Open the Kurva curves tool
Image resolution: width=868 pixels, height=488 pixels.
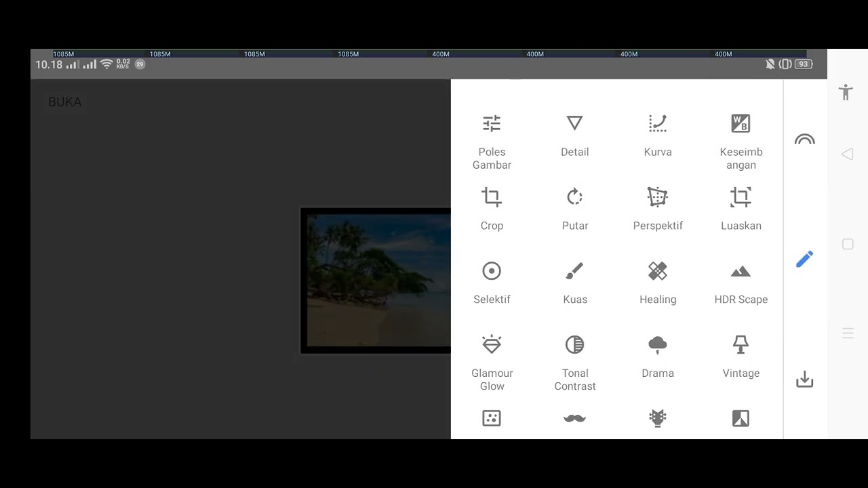pyautogui.click(x=658, y=136)
